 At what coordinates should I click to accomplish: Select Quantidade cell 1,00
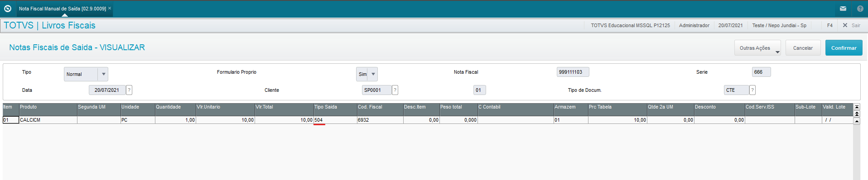175,120
